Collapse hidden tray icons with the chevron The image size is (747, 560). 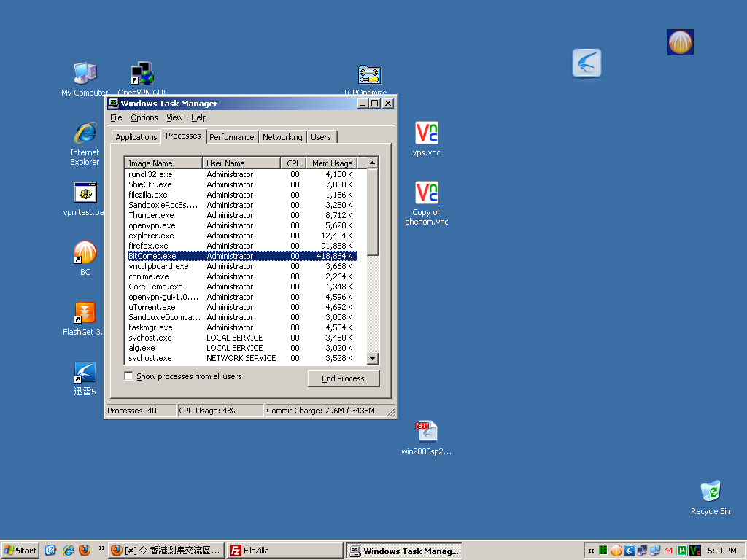pyautogui.click(x=591, y=551)
